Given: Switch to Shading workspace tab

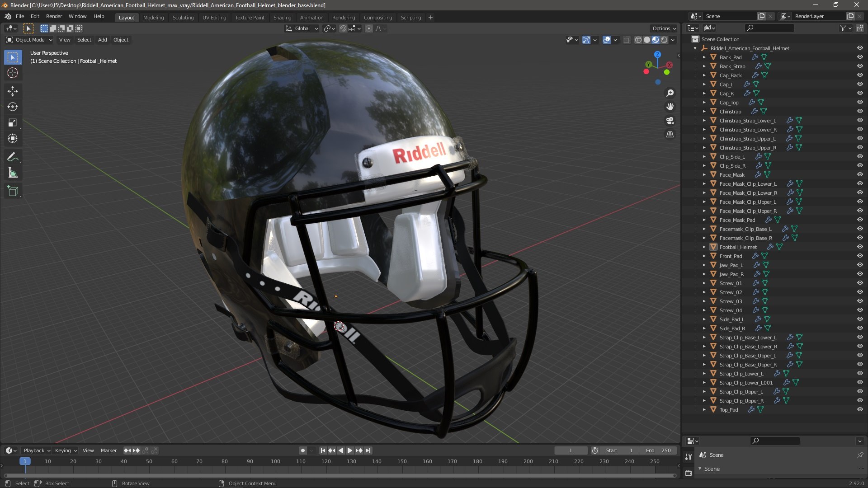Looking at the screenshot, I should pos(282,18).
